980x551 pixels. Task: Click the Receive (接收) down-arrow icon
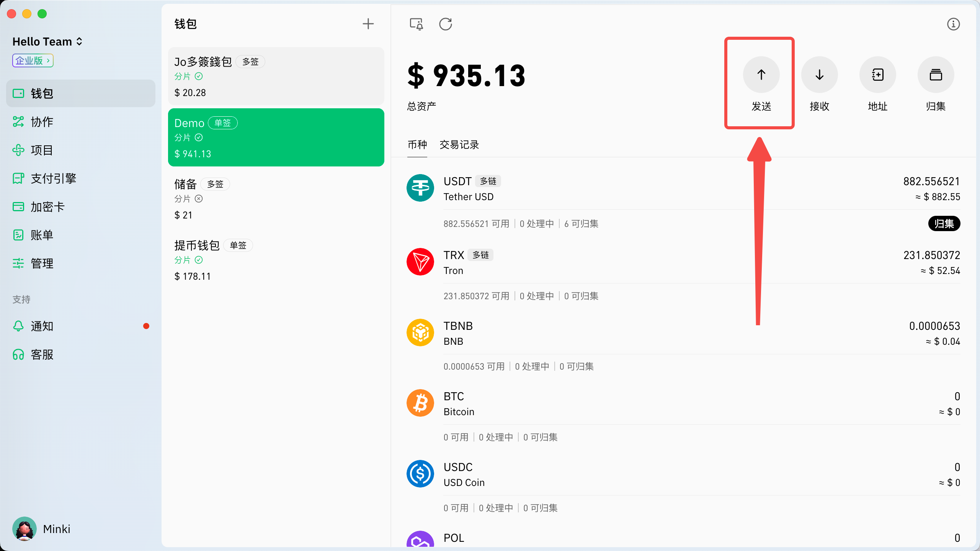click(819, 75)
